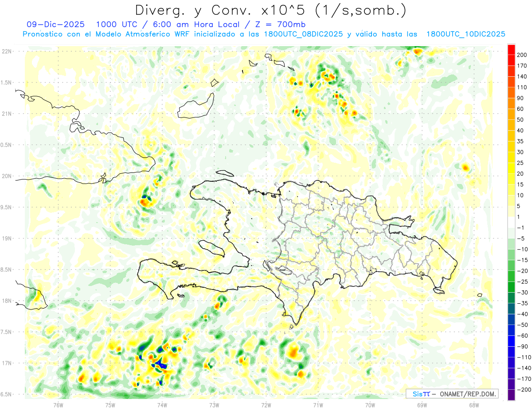Viewport: 532px width, 411px height.
Task: Click the "69W" longitude label
Action: 422,404
